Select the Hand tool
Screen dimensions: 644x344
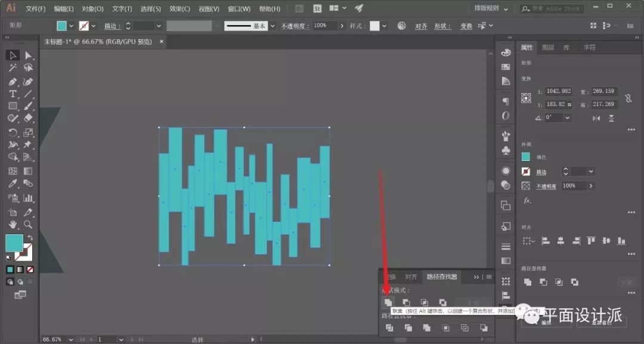13,225
